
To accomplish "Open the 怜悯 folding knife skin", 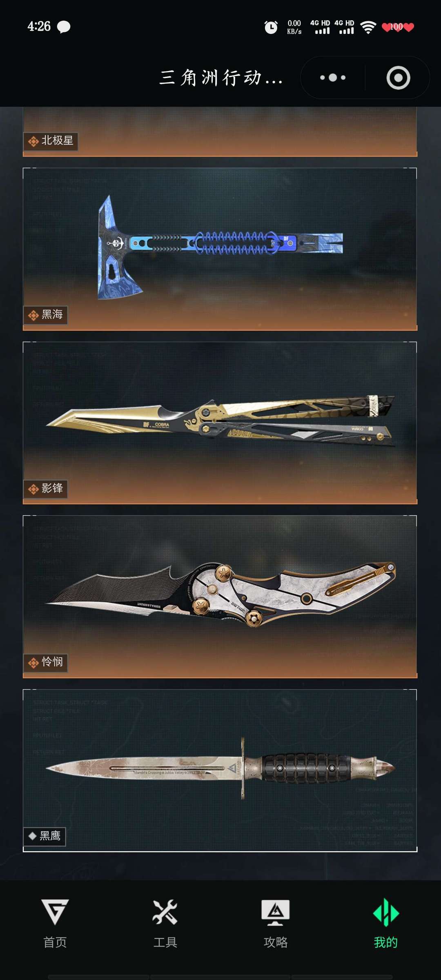I will point(220,597).
